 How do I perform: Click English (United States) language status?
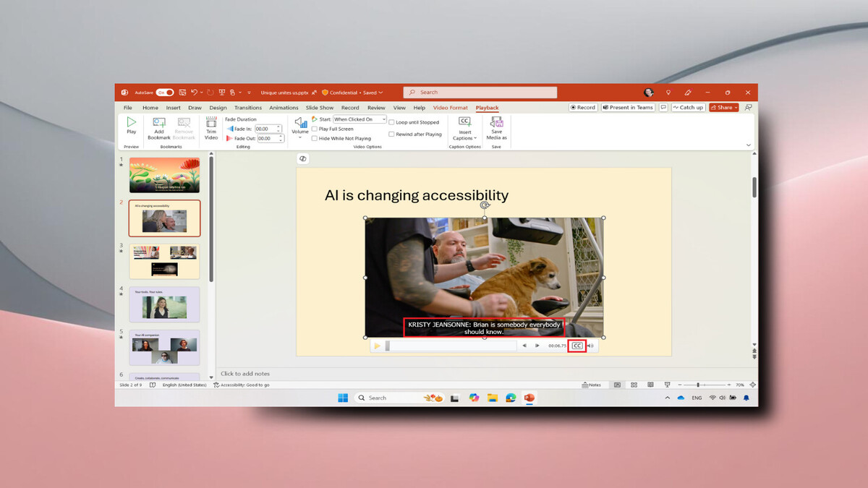point(184,385)
